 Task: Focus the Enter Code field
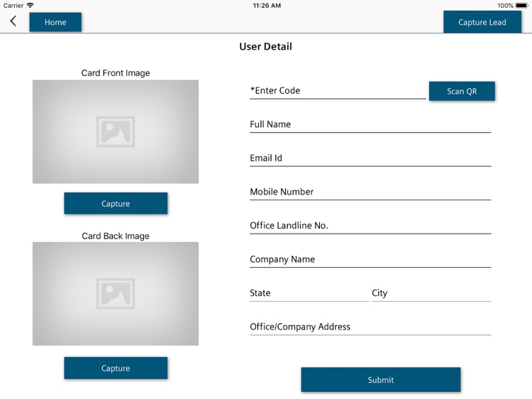pyautogui.click(x=338, y=91)
